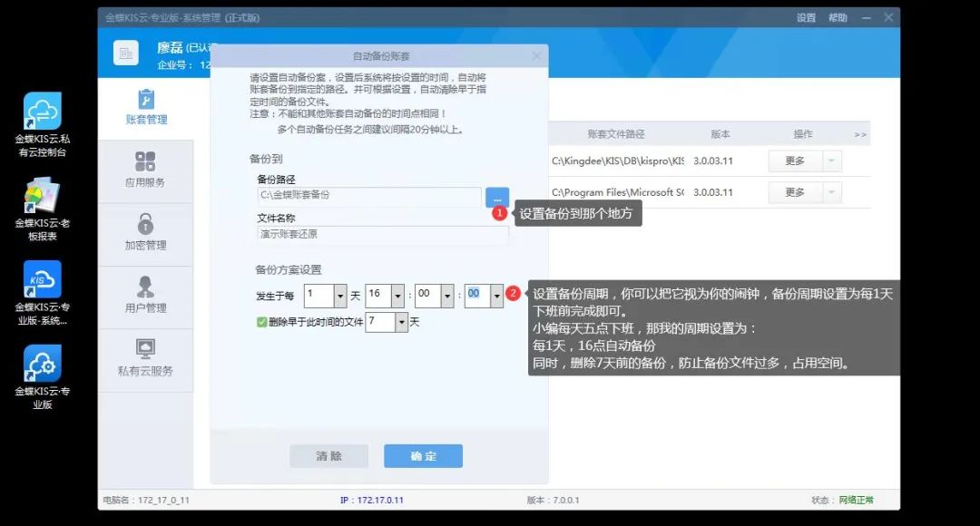Click the 备份路径 input field
The image size is (980, 526).
coord(368,196)
